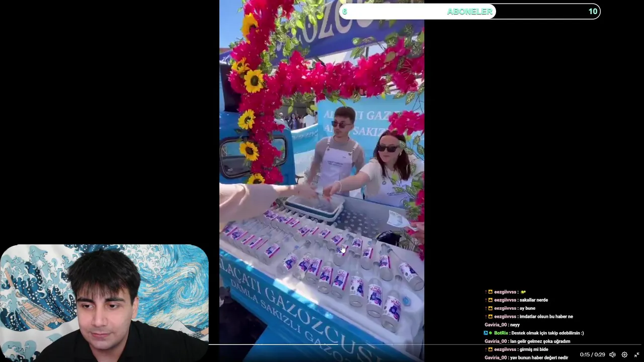The width and height of the screenshot is (644, 362).
Task: Click the green verified badge beside BotRix
Action: click(x=491, y=333)
